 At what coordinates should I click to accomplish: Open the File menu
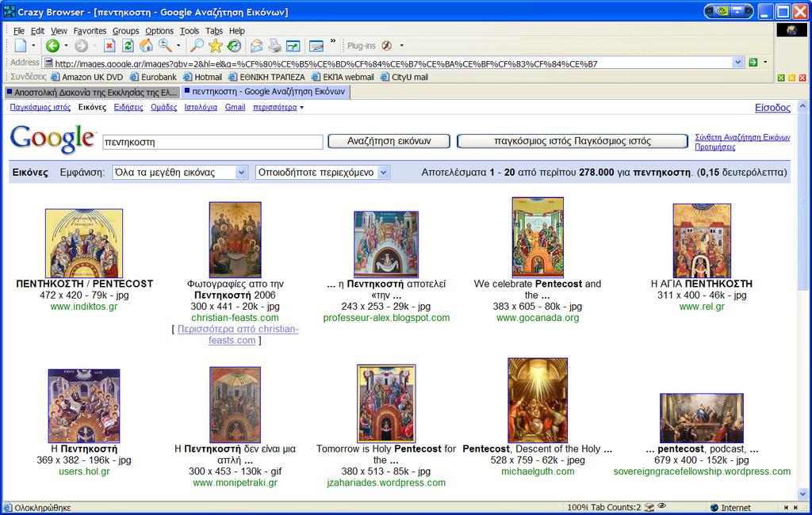19,31
